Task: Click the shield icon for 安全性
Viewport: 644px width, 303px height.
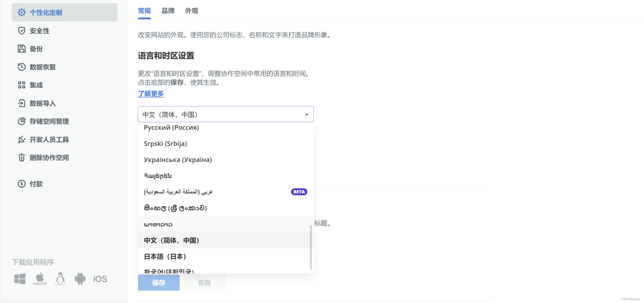Action: tap(21, 31)
